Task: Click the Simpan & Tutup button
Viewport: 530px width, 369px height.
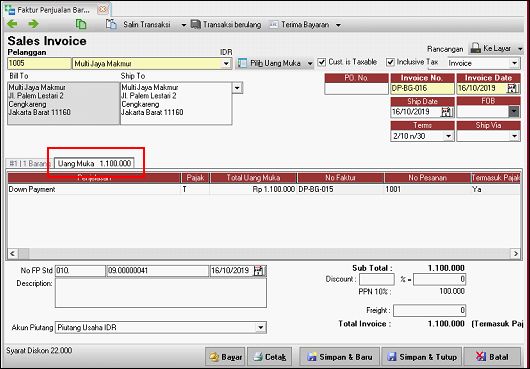Action: tap(422, 357)
